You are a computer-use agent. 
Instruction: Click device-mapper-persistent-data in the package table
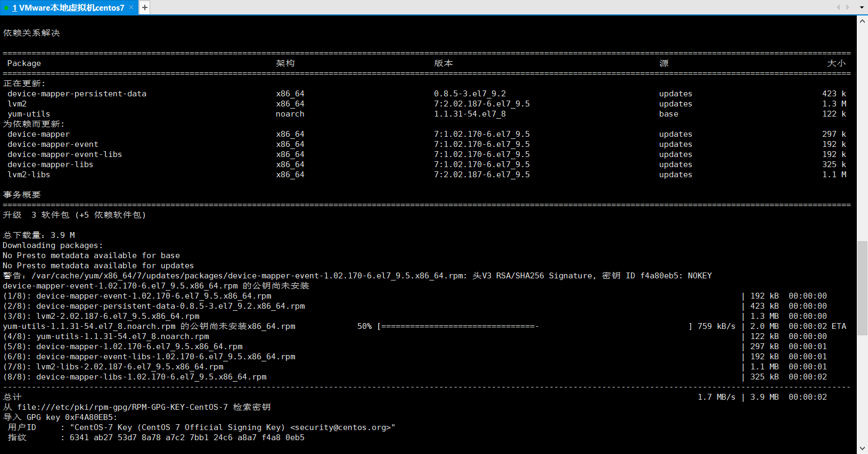(77, 94)
